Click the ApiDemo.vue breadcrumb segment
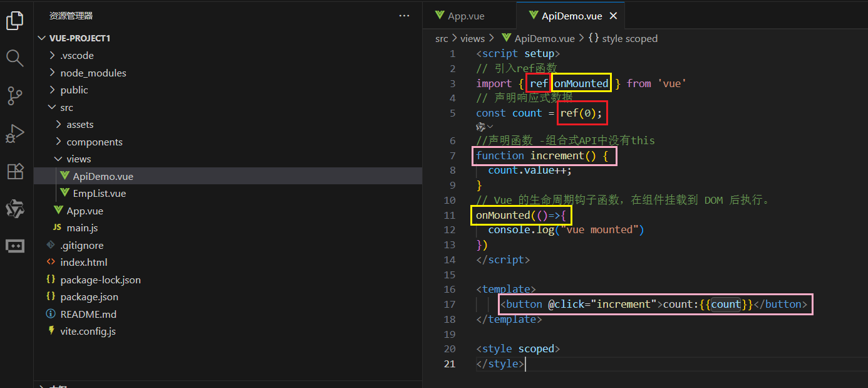This screenshot has width=868, height=388. point(538,39)
